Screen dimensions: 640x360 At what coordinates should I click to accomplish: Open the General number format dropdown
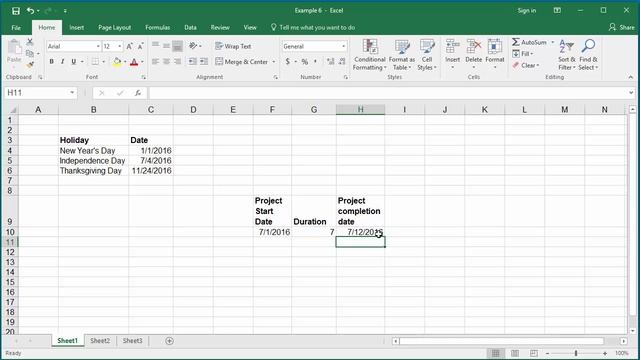click(344, 47)
